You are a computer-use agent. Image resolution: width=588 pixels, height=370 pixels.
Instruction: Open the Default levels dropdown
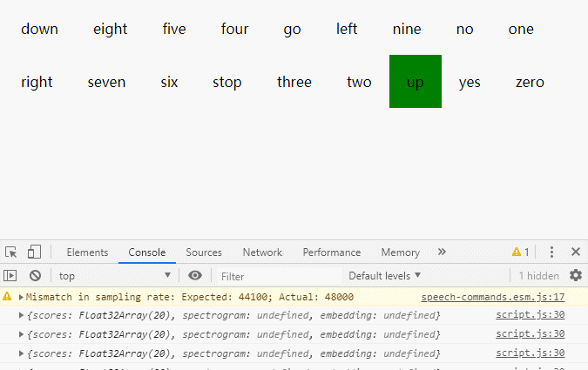tap(384, 276)
